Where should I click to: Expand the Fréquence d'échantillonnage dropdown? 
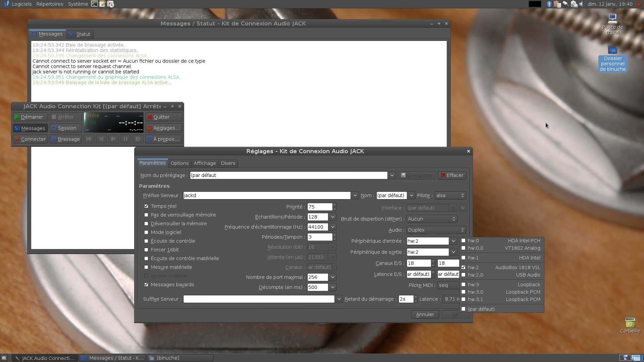(x=332, y=227)
